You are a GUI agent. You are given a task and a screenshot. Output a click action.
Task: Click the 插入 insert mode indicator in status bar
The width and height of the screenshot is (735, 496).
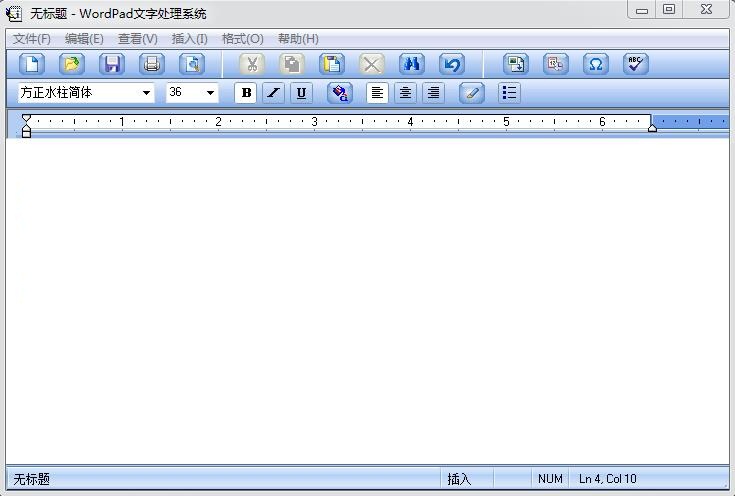[459, 479]
